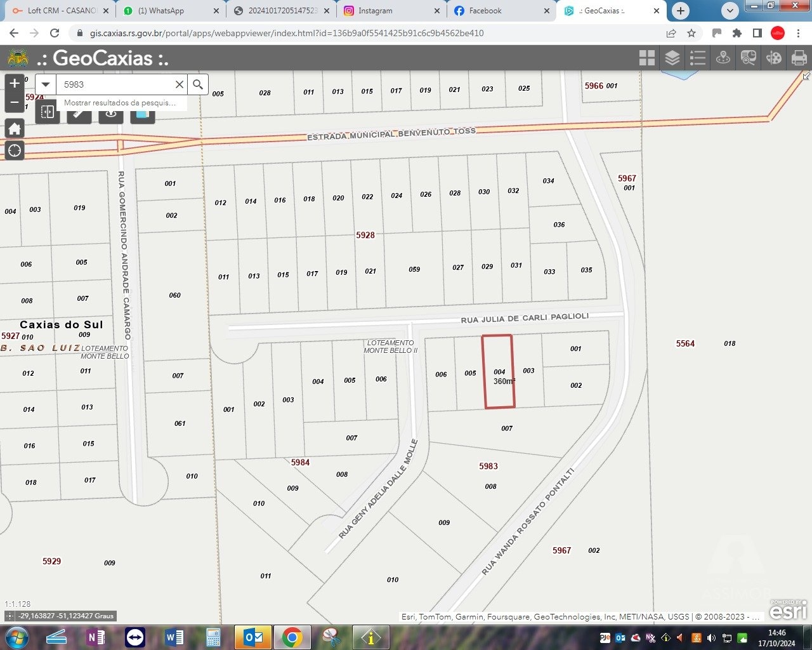Image resolution: width=812 pixels, height=650 pixels.
Task: Click the My Location target button
Action: pyautogui.click(x=15, y=150)
